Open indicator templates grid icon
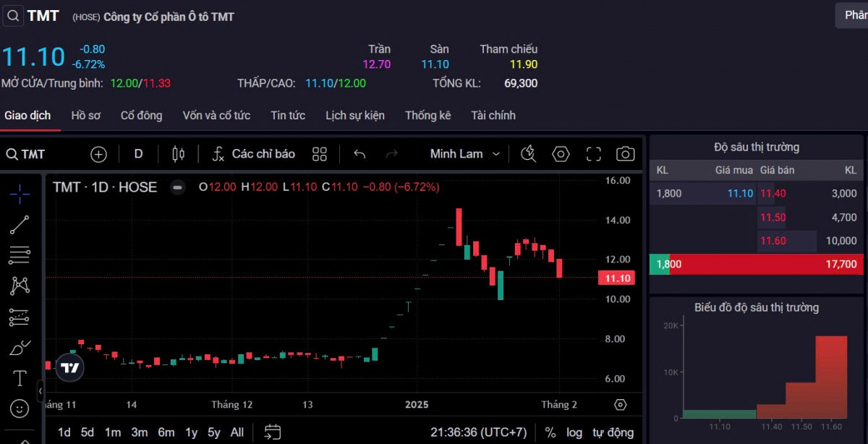Viewport: 868px width, 444px height. (320, 154)
